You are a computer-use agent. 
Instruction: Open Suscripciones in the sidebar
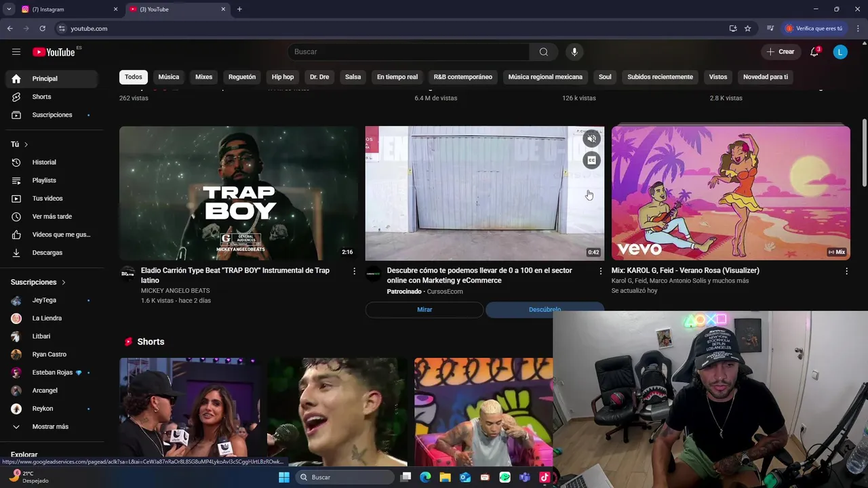tap(52, 115)
